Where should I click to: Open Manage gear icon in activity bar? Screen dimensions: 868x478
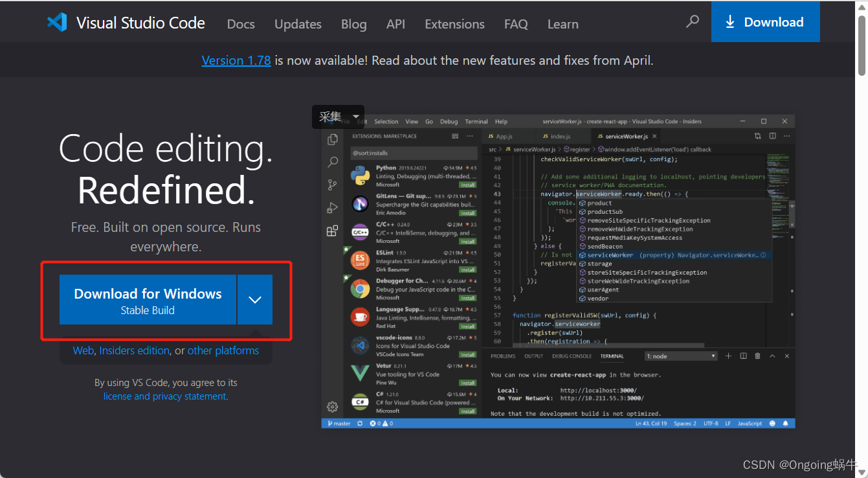[333, 407]
